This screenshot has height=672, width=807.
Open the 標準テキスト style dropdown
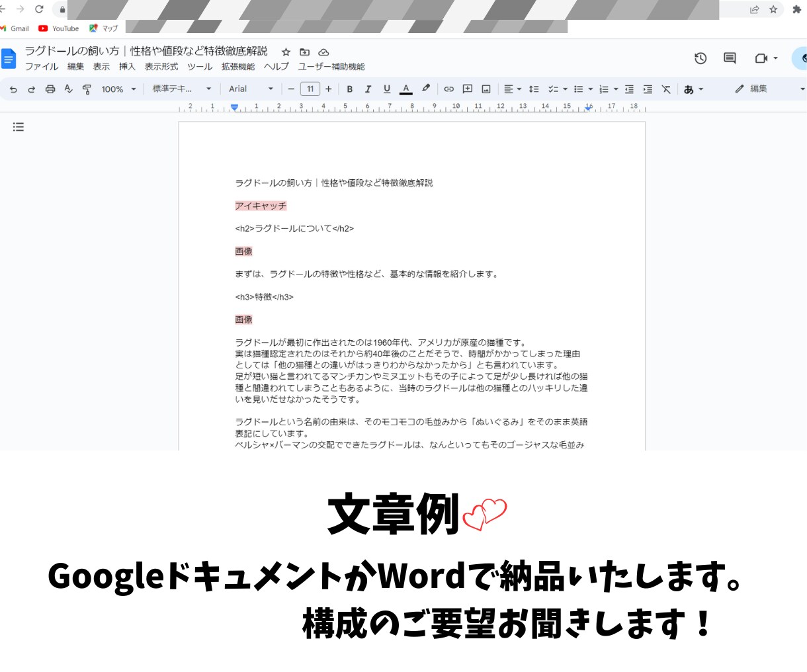tap(182, 89)
